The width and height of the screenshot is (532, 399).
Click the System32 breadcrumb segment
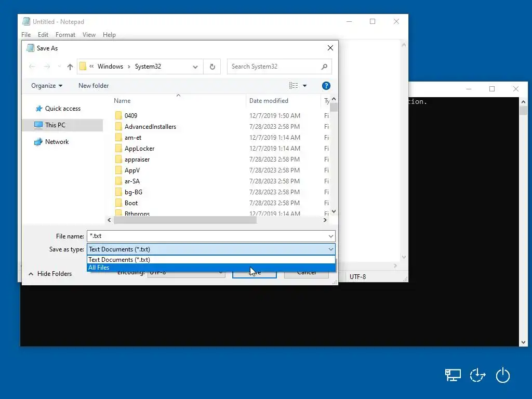tap(148, 66)
